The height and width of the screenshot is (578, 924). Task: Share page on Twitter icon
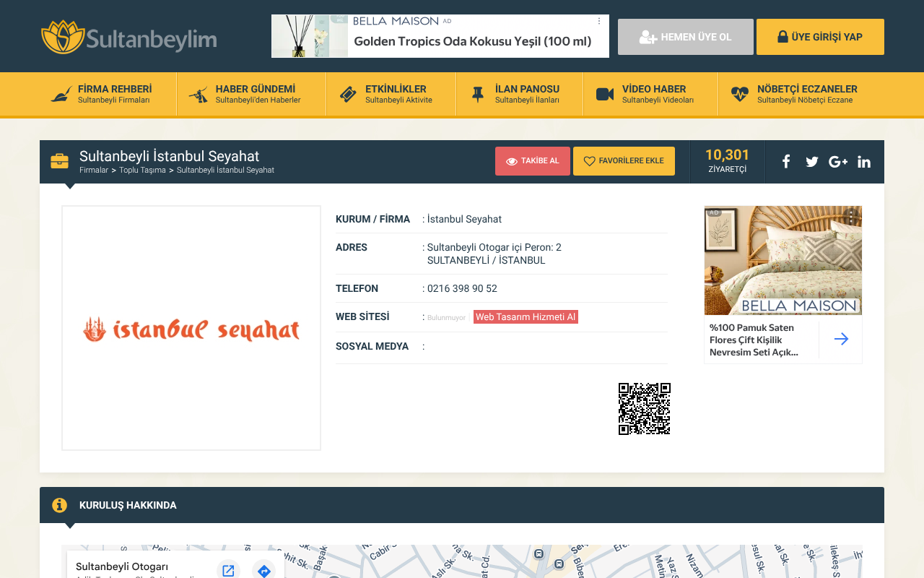812,162
